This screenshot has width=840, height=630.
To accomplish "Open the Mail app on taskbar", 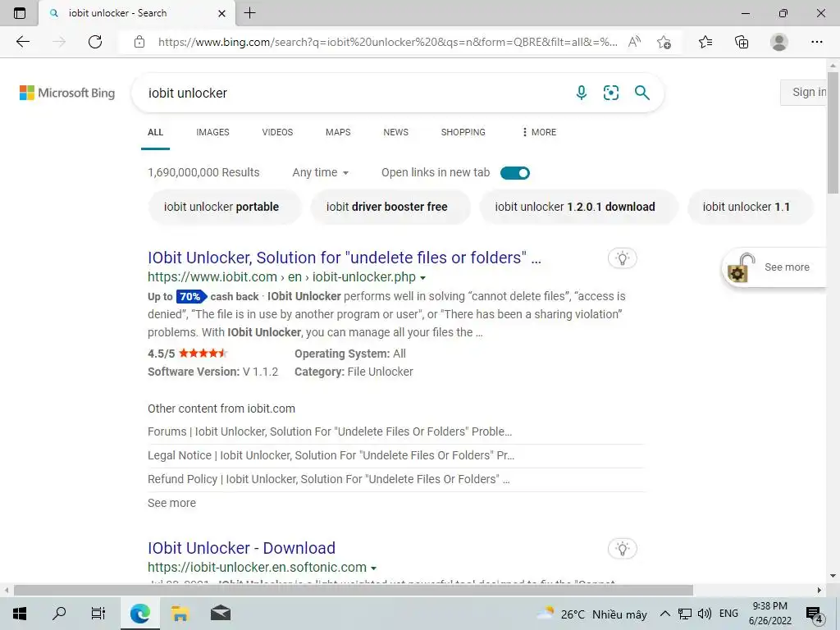I will coord(220,614).
